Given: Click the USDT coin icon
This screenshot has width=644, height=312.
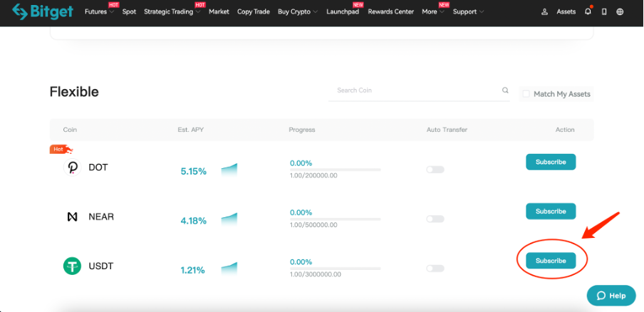Looking at the screenshot, I should click(72, 266).
